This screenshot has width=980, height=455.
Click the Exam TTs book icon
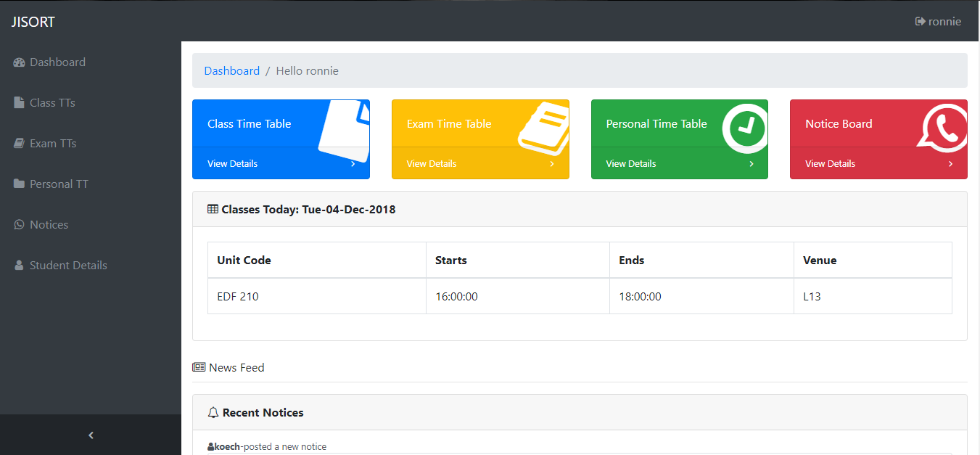19,144
